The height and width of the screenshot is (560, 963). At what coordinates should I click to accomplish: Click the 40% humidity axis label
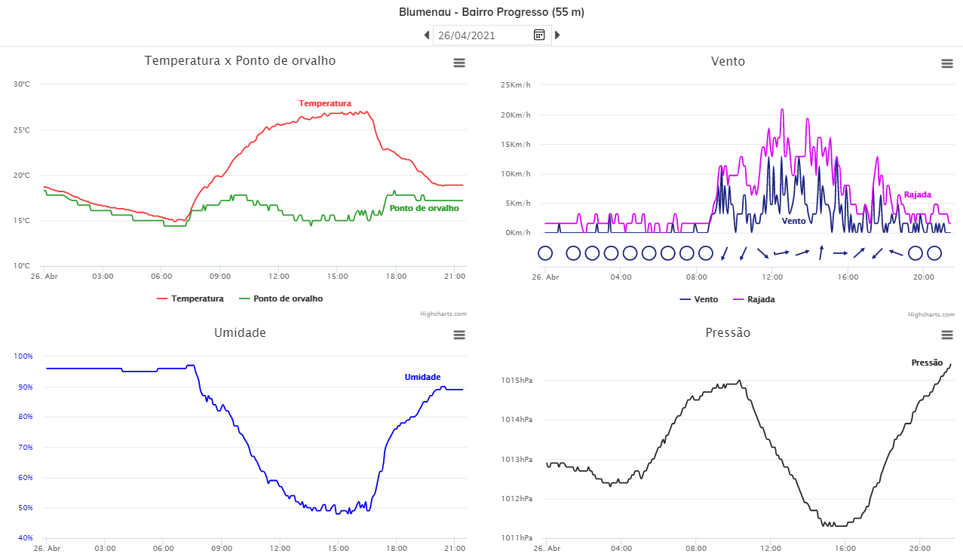tap(26, 538)
